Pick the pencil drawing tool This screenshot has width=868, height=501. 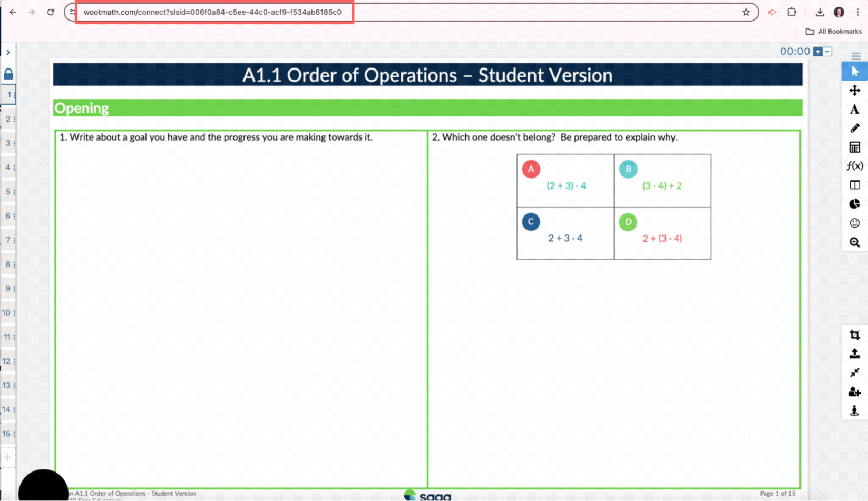click(x=854, y=128)
